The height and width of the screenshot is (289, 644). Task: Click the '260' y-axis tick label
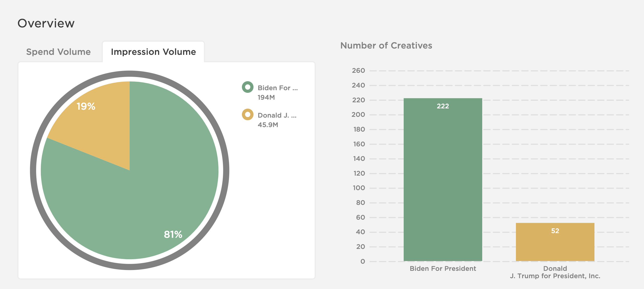(x=358, y=71)
